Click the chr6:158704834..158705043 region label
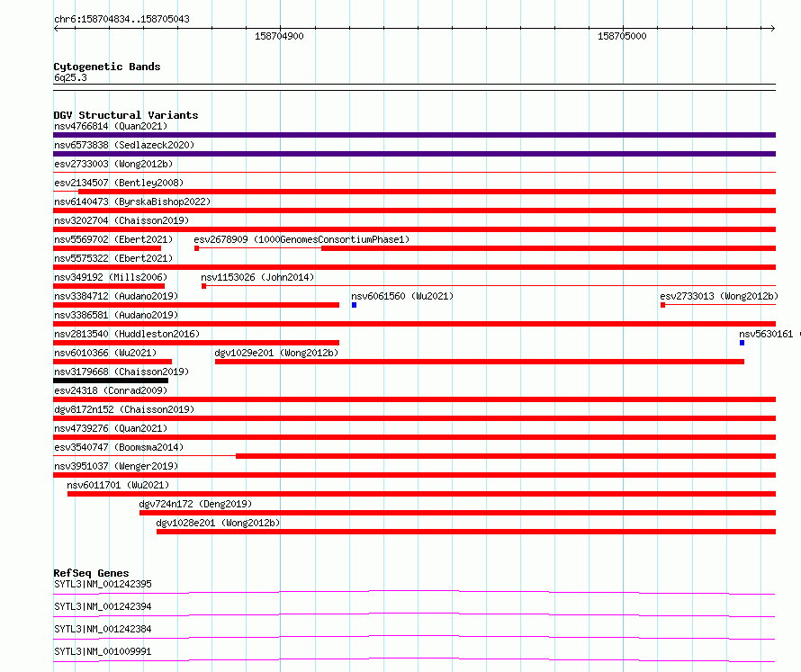801x672 pixels. tap(121, 19)
